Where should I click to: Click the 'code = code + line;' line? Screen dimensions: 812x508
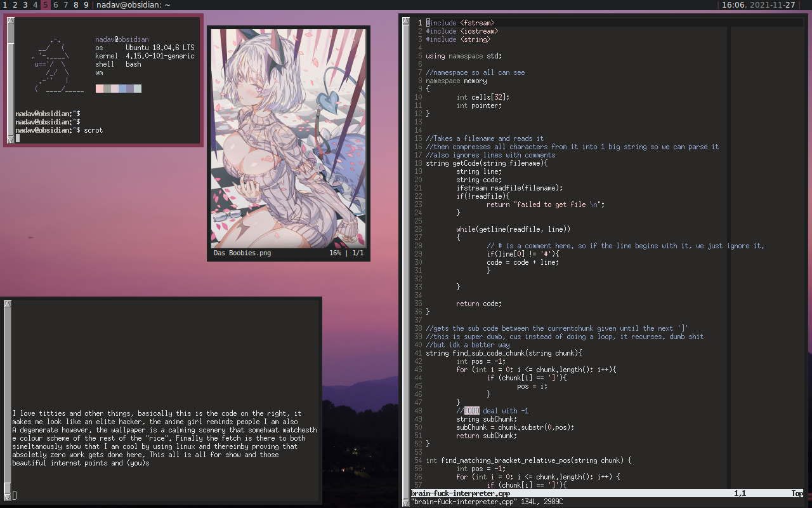[x=523, y=262]
